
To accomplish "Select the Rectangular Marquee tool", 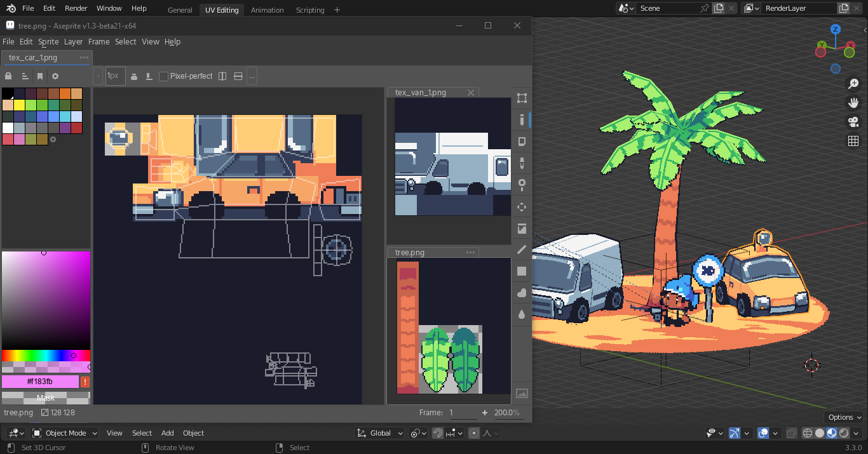I will [522, 98].
